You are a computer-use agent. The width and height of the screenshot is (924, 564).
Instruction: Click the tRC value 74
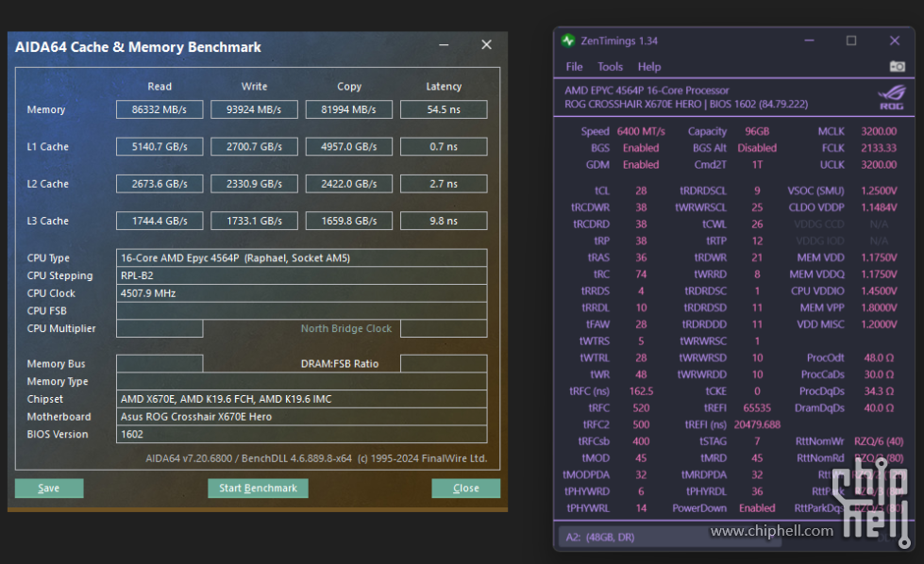point(641,274)
